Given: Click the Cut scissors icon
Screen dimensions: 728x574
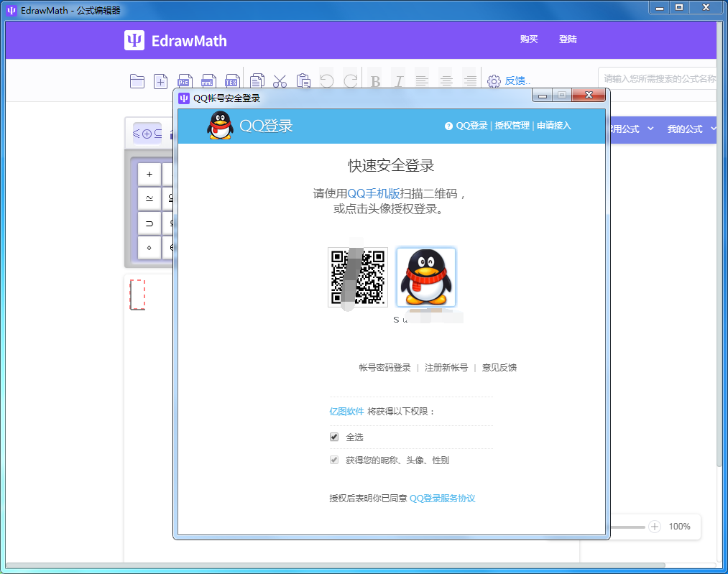Looking at the screenshot, I should coord(280,81).
